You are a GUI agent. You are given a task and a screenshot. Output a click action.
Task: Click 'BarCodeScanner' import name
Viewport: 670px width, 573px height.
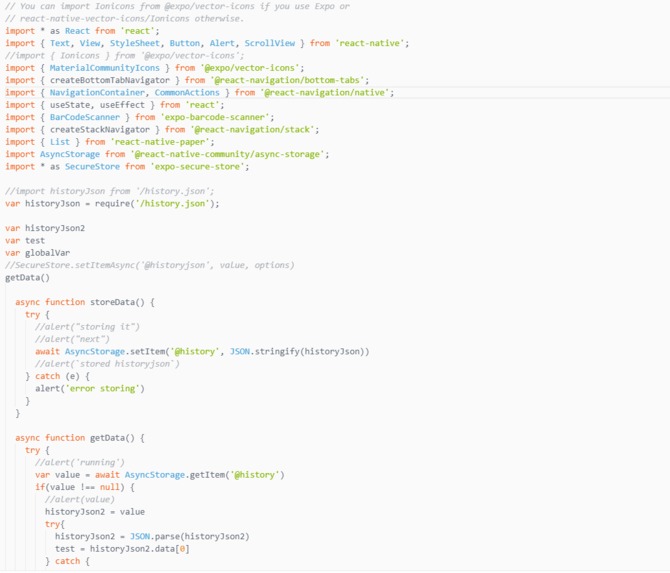[x=85, y=117]
